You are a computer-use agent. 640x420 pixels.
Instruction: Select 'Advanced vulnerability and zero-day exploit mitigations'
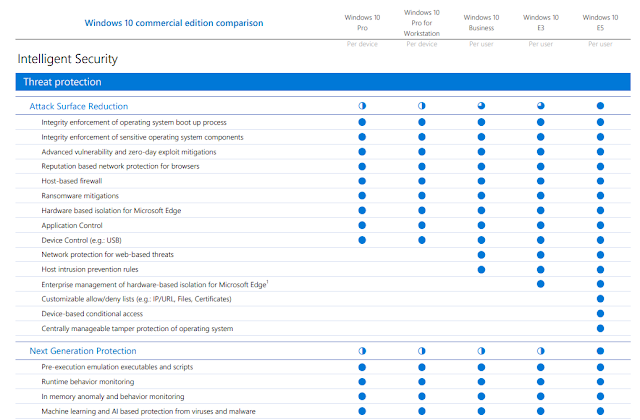click(129, 152)
